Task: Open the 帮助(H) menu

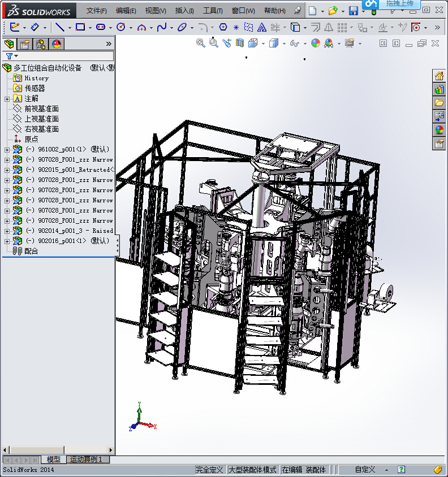Action: click(x=275, y=11)
